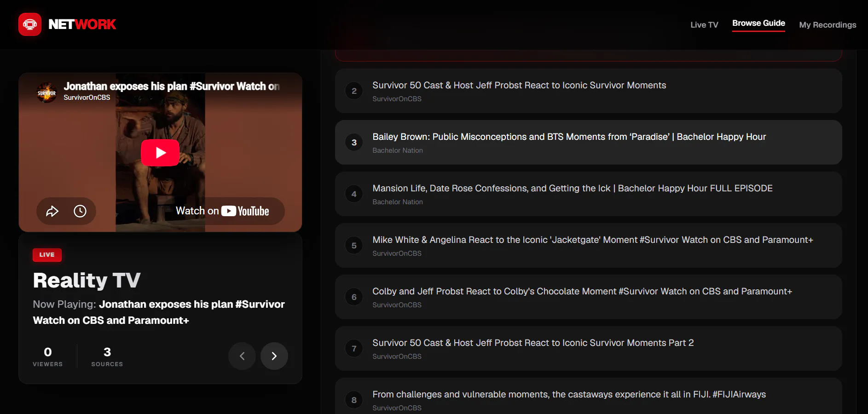Click the watch later clock icon

point(80,211)
